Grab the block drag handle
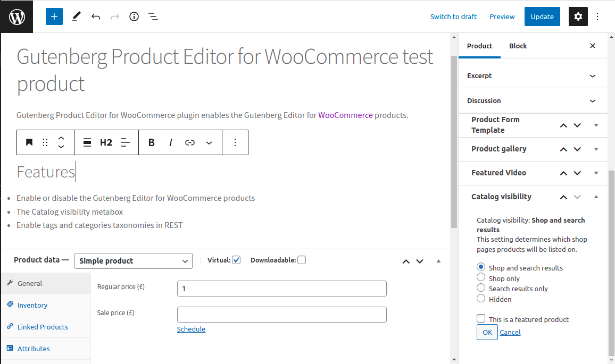 coord(45,142)
